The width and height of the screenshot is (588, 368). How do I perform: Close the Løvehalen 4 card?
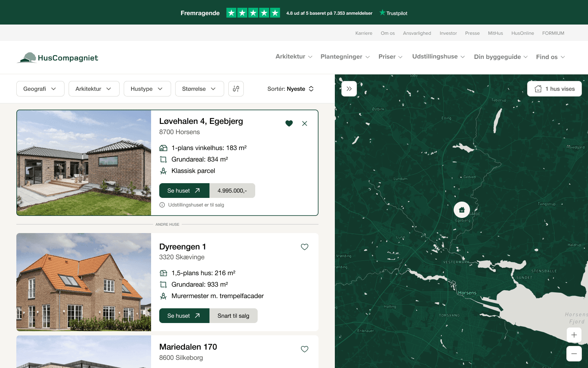click(305, 123)
